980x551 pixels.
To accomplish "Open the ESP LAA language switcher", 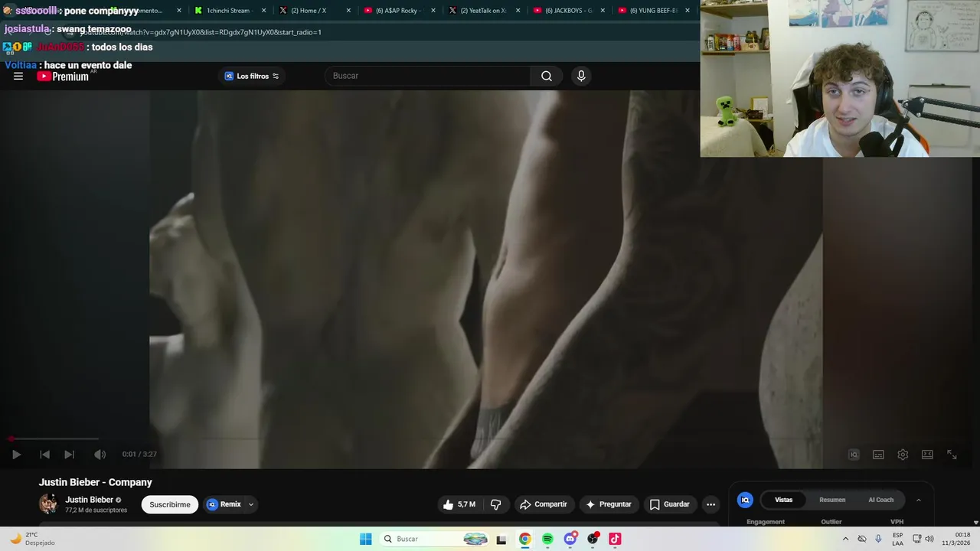I will point(897,539).
